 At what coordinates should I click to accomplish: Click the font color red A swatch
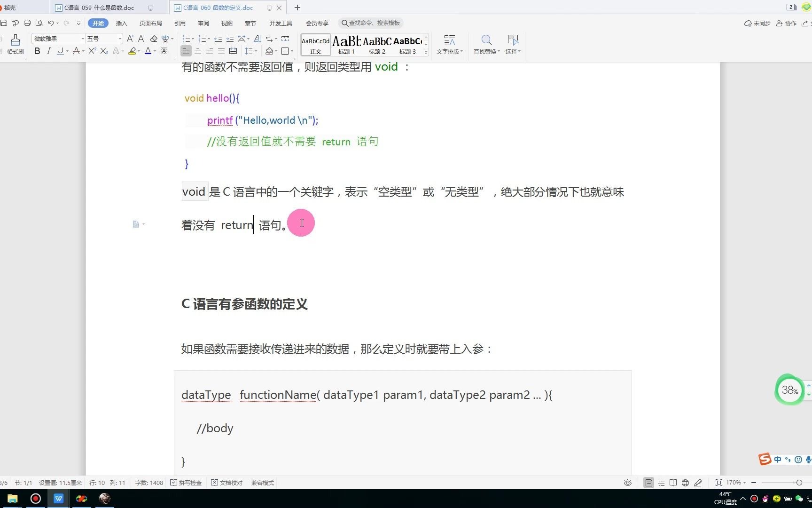[148, 51]
